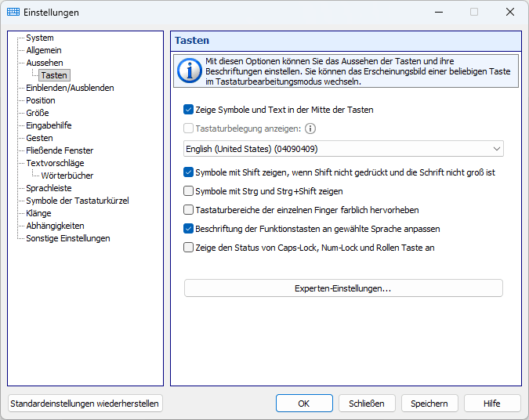The width and height of the screenshot is (529, 420).
Task: Toggle the Tastaturbelegung anzeigen checkbox
Action: pyautogui.click(x=188, y=129)
